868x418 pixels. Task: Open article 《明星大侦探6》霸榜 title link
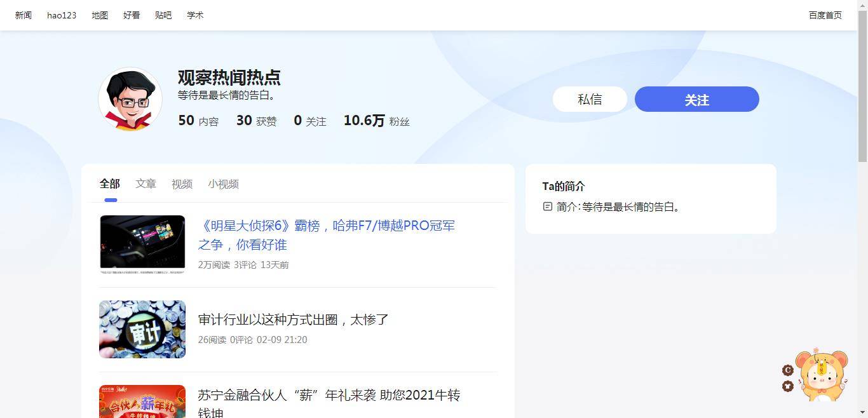327,235
